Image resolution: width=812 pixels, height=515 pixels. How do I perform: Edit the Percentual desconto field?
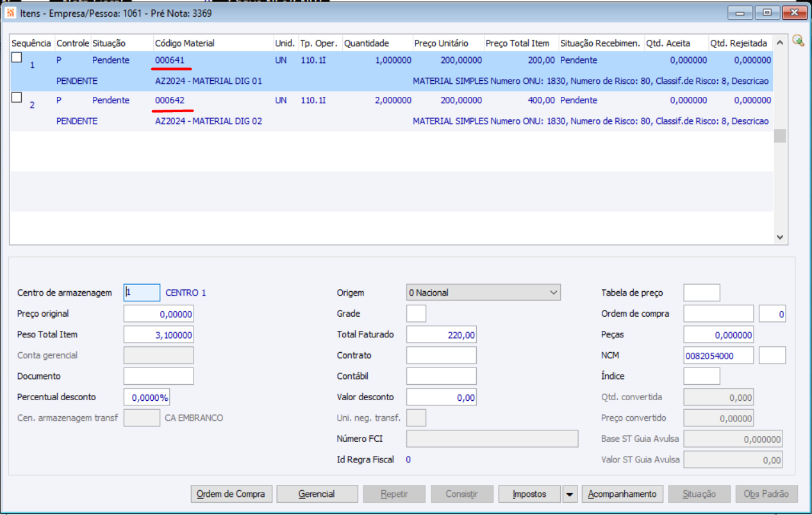pyautogui.click(x=147, y=398)
